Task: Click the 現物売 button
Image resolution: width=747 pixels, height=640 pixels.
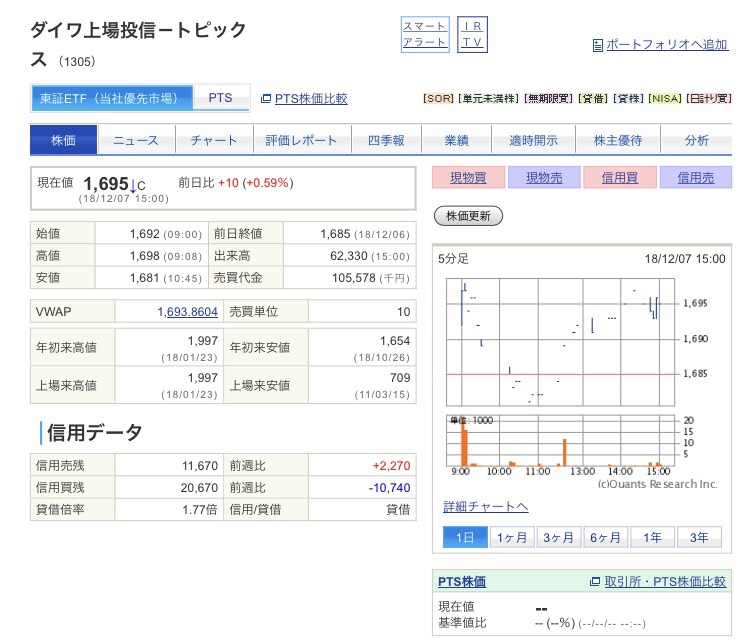Action: point(544,177)
